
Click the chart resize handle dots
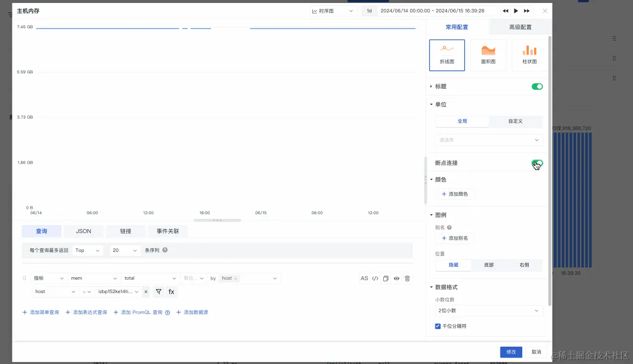pyautogui.click(x=217, y=220)
